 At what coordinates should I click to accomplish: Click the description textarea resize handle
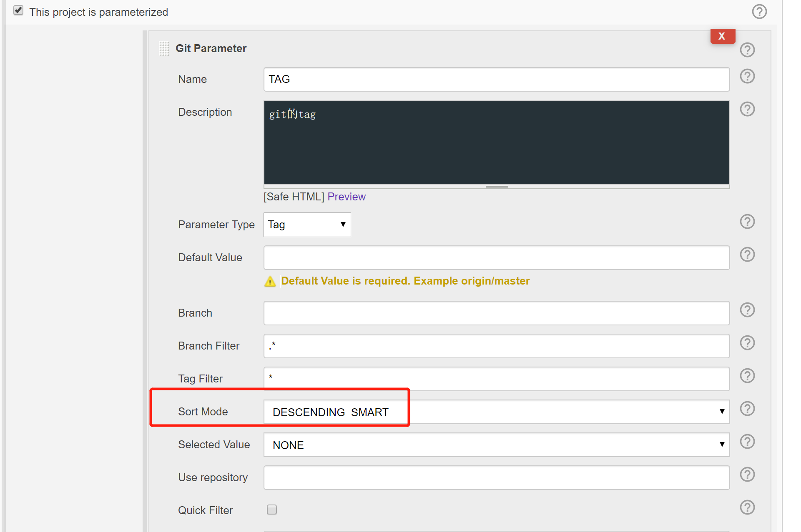496,187
